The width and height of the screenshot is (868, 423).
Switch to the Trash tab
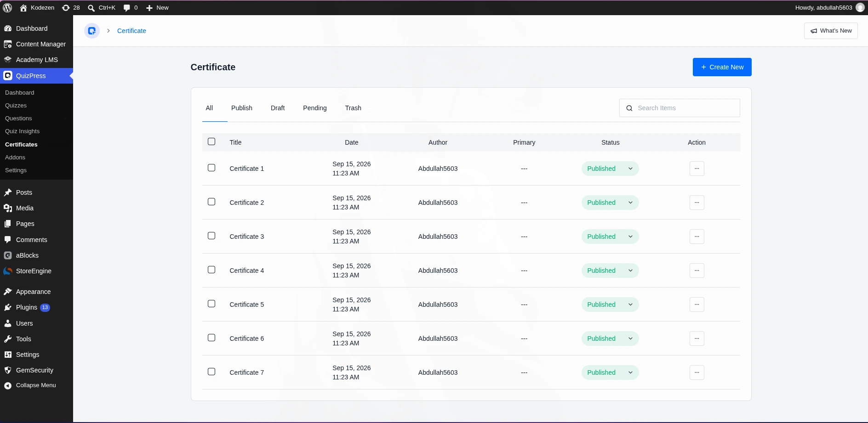pos(353,108)
